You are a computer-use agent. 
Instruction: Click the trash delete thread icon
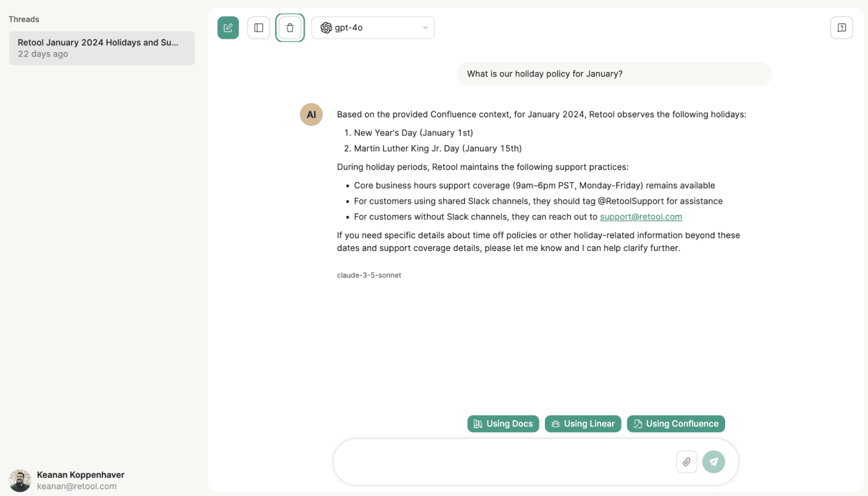[x=290, y=28]
